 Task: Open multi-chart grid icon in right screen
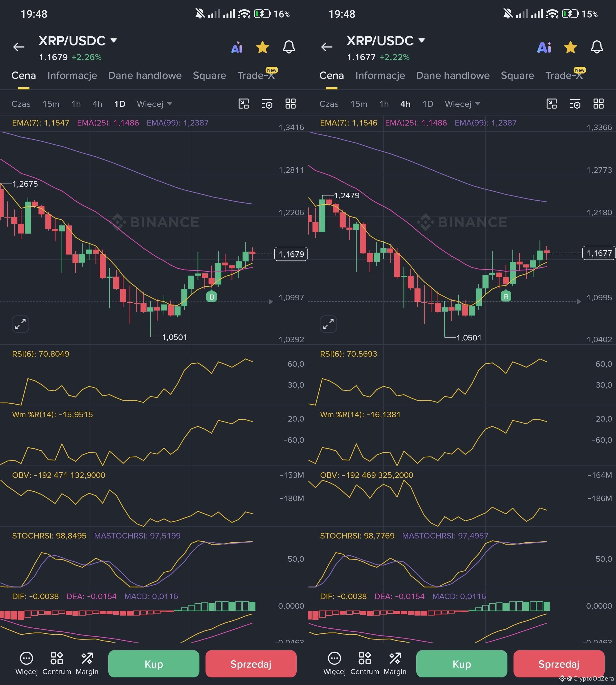tap(598, 104)
